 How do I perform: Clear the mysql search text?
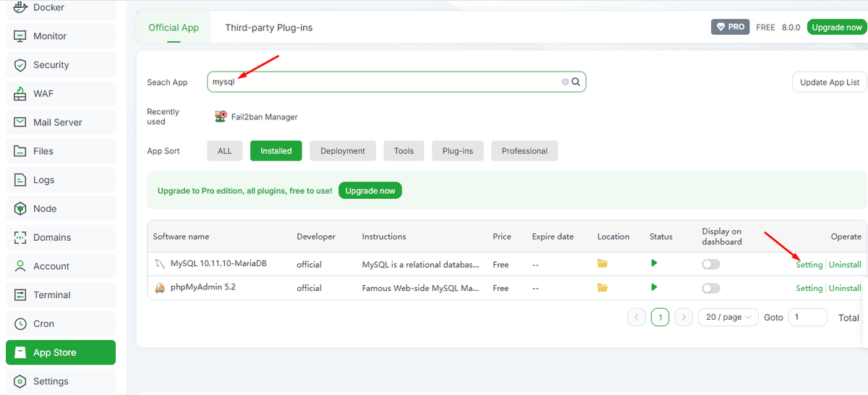click(x=565, y=82)
